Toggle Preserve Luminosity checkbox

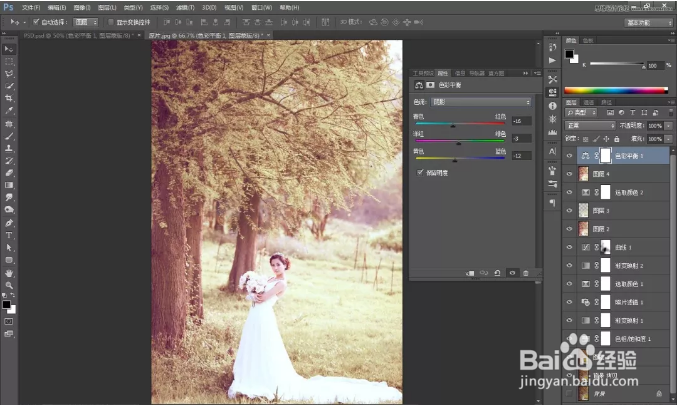(x=420, y=172)
